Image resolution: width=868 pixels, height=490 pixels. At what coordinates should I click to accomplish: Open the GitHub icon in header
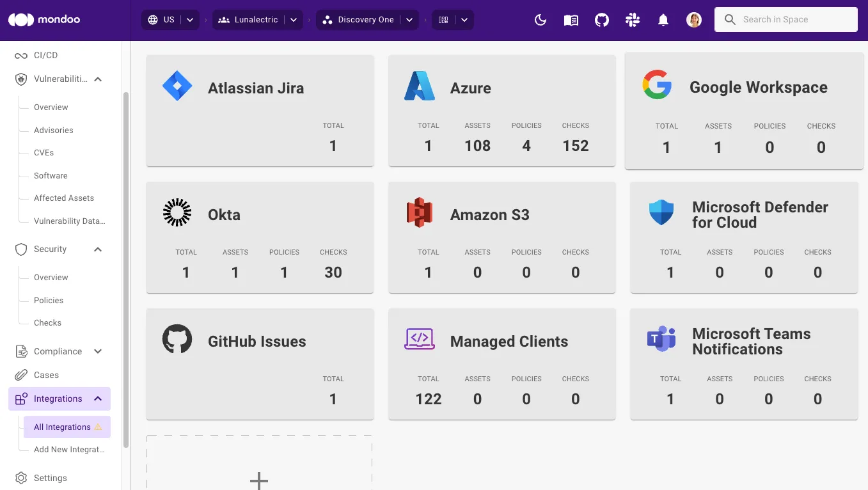click(602, 20)
